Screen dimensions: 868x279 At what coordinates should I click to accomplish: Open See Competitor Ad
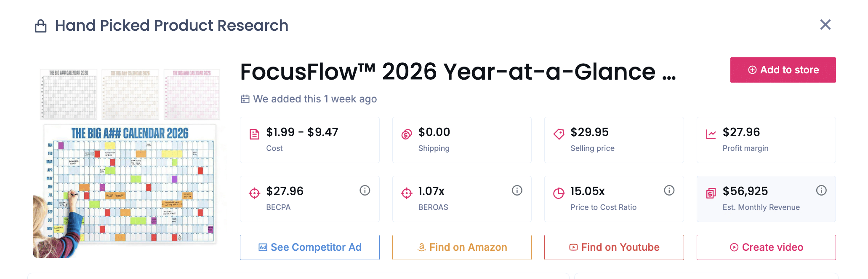[310, 247]
